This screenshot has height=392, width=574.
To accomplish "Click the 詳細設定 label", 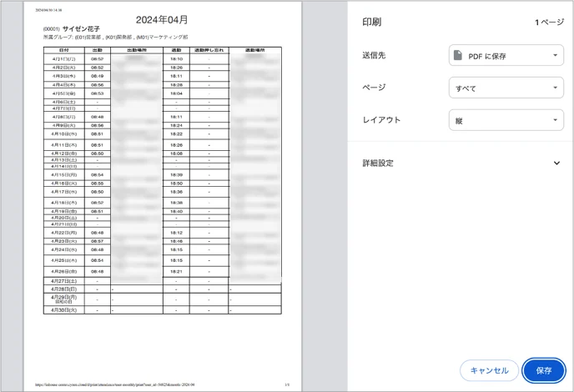I will click(x=378, y=163).
